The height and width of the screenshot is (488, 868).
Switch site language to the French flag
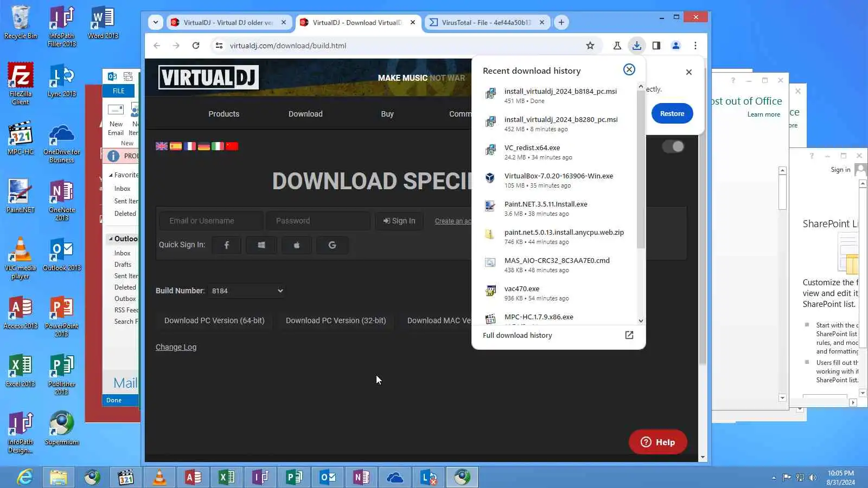[x=190, y=146]
